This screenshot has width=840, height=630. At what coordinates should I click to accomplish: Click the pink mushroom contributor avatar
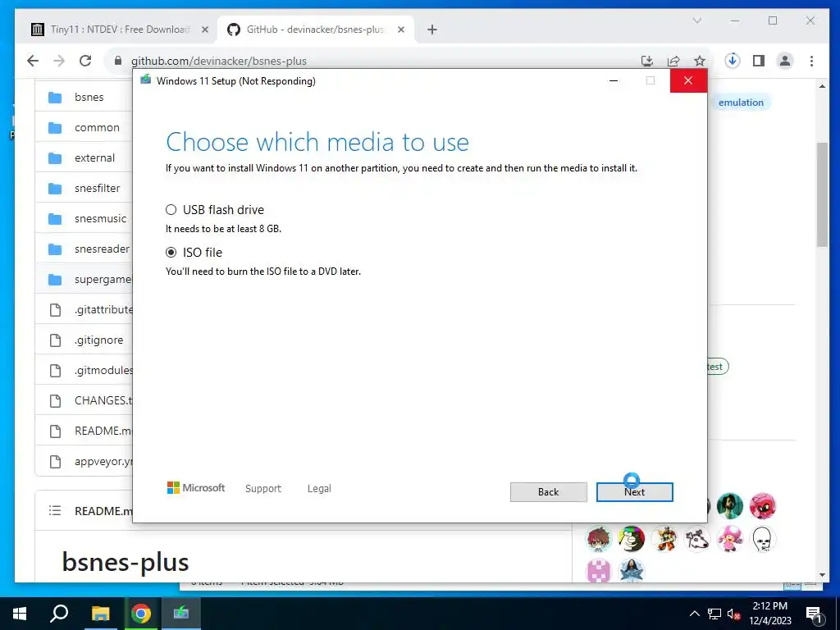(729, 539)
